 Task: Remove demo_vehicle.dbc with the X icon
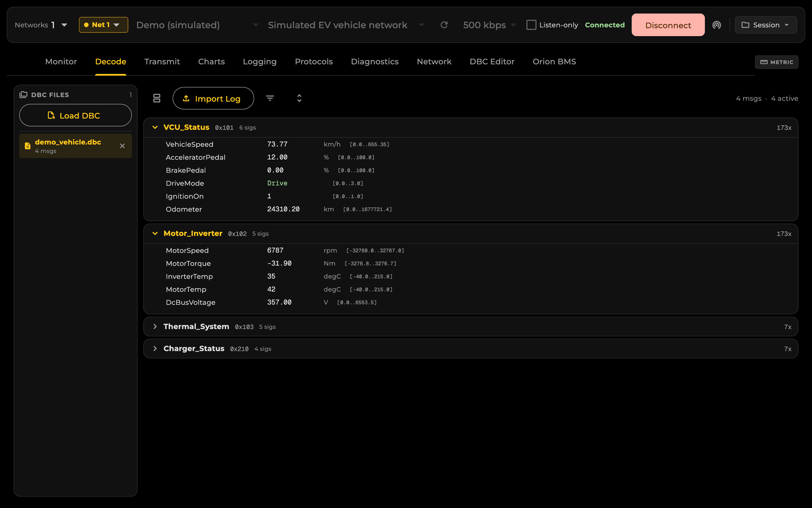point(122,146)
